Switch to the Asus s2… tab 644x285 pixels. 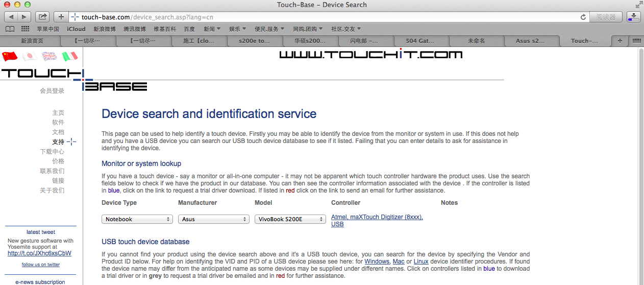click(x=530, y=41)
